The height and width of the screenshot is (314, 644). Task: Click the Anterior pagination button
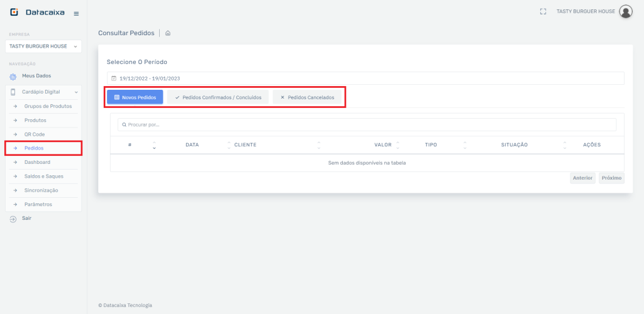[582, 178]
